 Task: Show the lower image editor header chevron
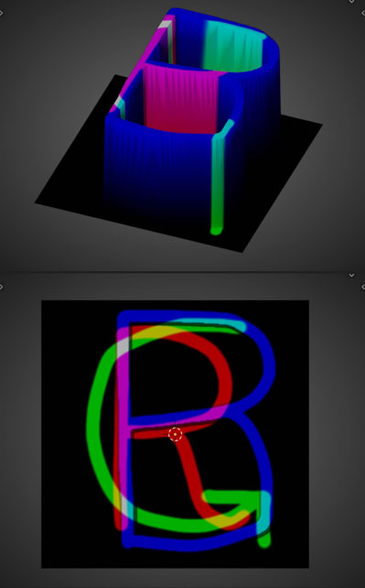tap(351, 276)
